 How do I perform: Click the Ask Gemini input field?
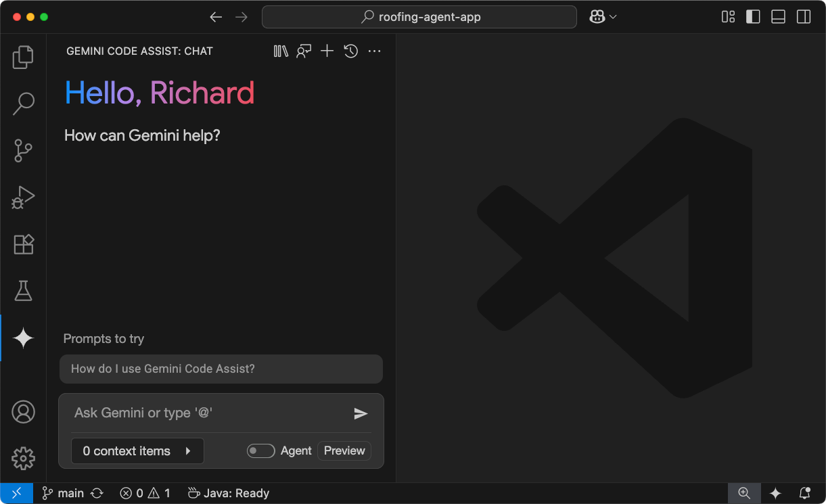[x=210, y=413]
